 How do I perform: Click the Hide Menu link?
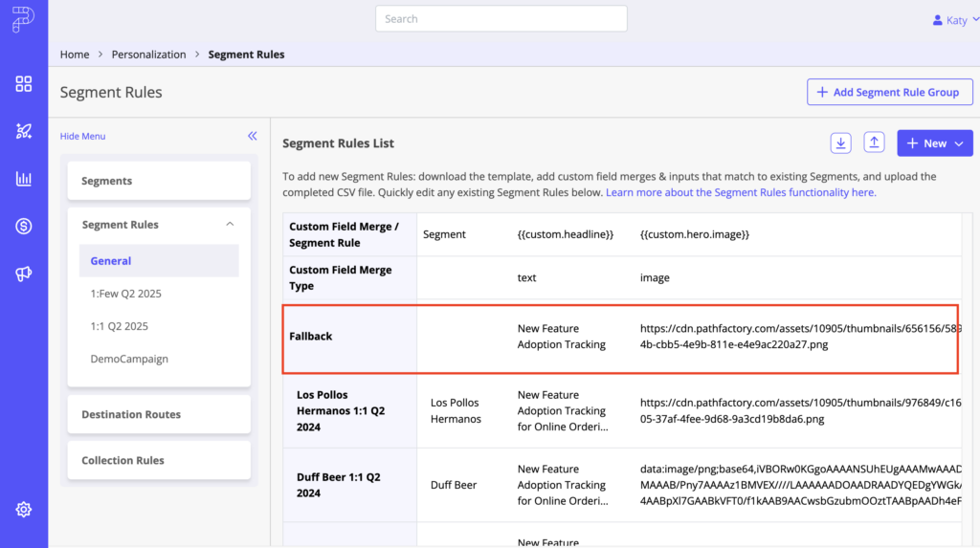tap(82, 136)
